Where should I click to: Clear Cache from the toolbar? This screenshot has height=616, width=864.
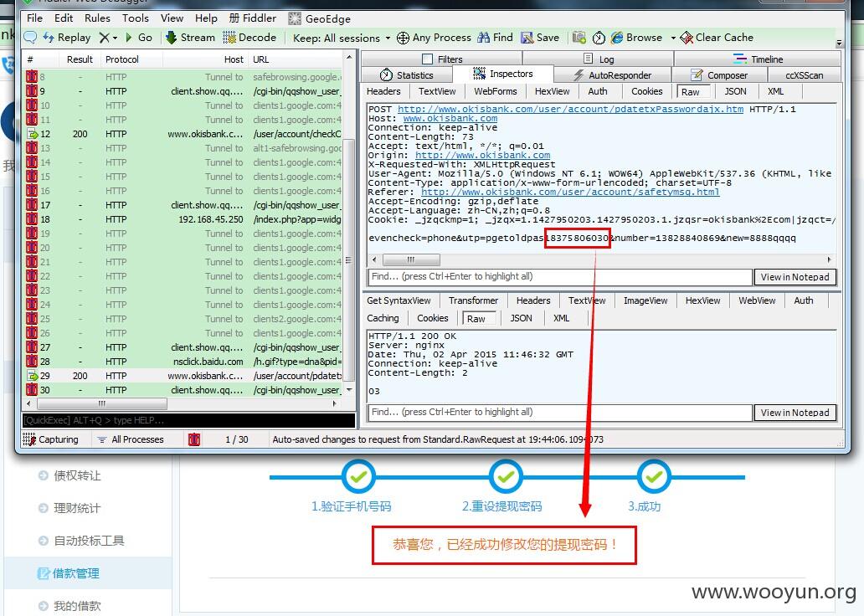(717, 38)
